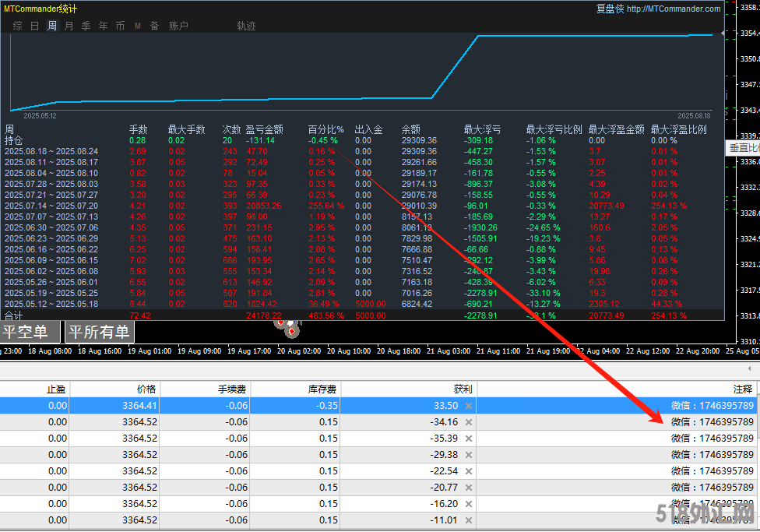Screen dimensions: 760x532
Task: Switch to the 综 summary tab
Action: point(17,26)
